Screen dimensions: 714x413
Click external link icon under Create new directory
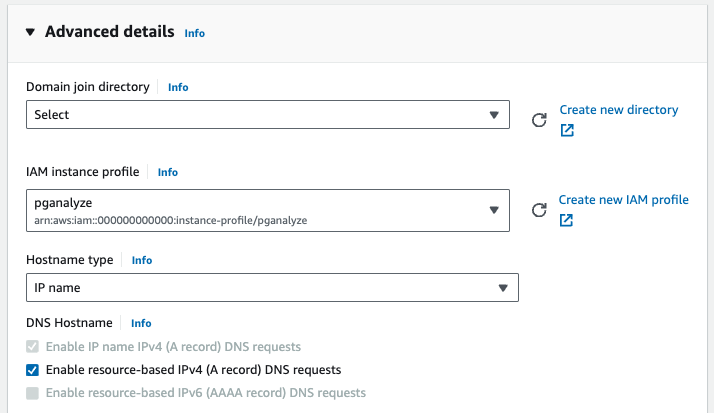coord(567,131)
